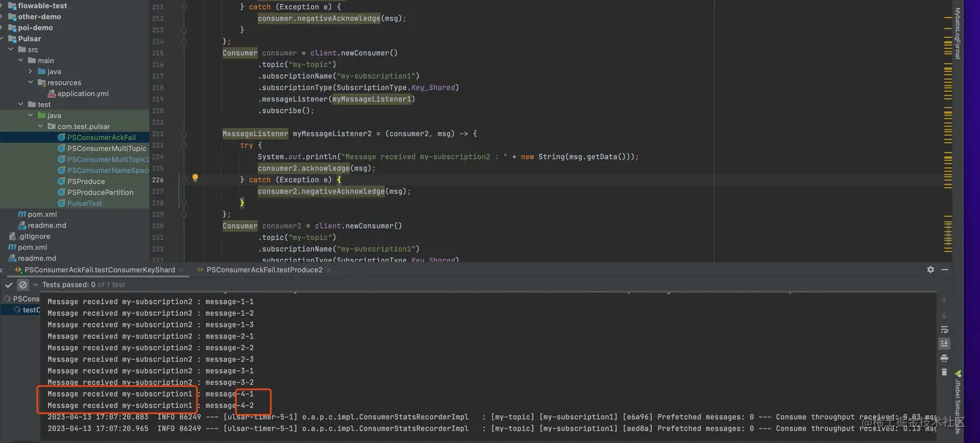Expand the java folder under main
This screenshot has width=980, height=443.
point(30,72)
